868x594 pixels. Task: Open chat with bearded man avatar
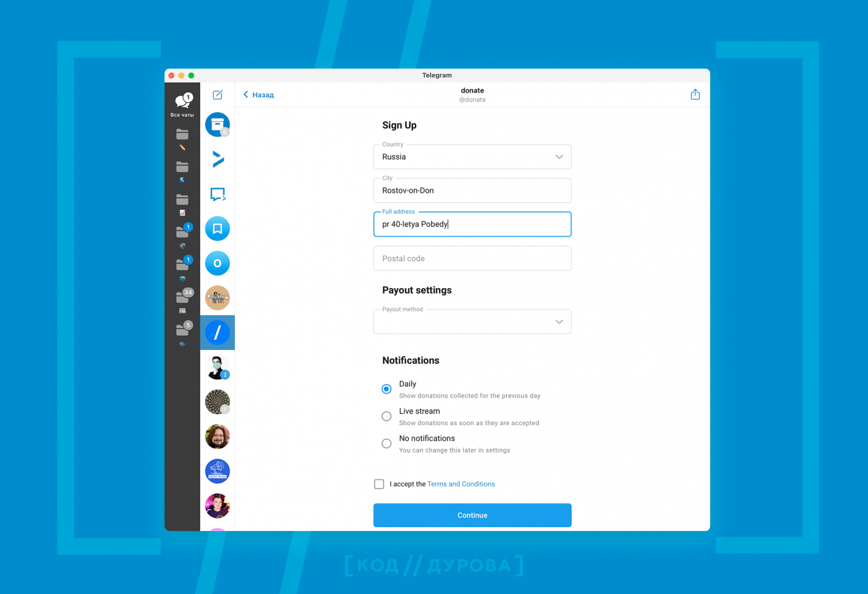tap(217, 437)
